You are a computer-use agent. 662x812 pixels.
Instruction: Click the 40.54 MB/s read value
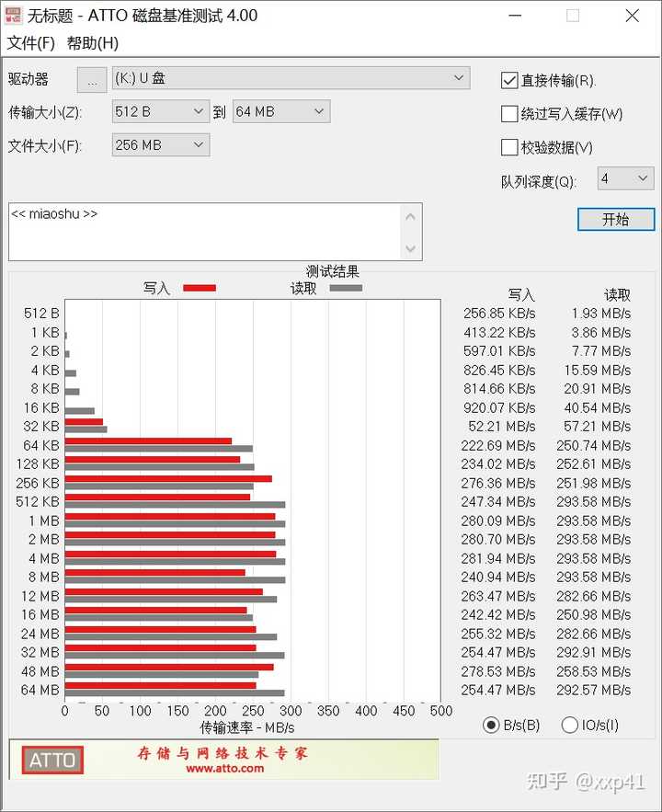click(598, 408)
